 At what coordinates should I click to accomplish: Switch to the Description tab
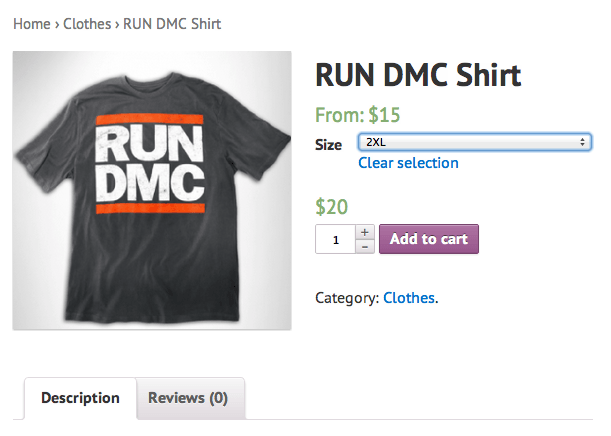[80, 398]
